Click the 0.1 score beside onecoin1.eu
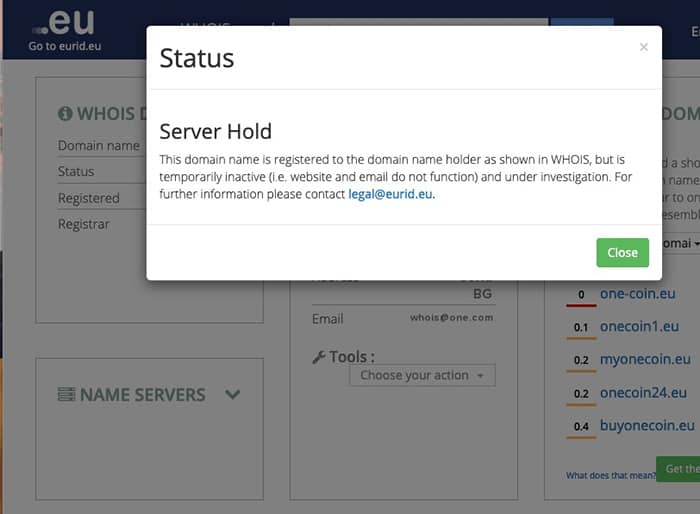This screenshot has height=514, width=700. [x=581, y=328]
